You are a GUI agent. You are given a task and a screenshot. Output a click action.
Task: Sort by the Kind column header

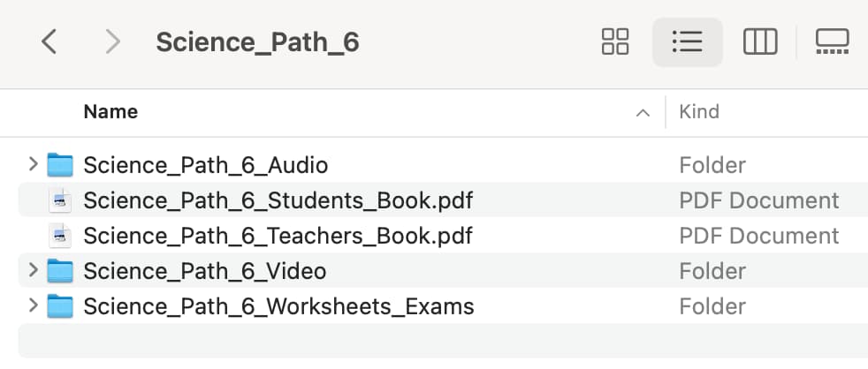coord(699,112)
